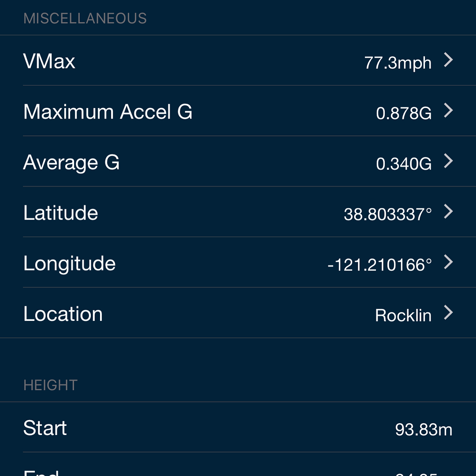Tap the Average G label
Viewport: 476px width, 476px height.
71,162
